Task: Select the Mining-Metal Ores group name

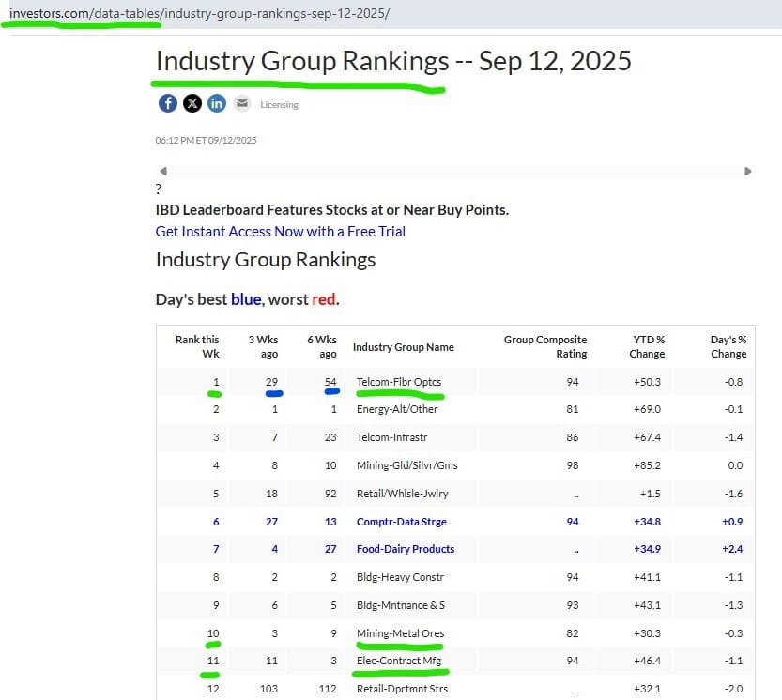Action: pos(400,633)
